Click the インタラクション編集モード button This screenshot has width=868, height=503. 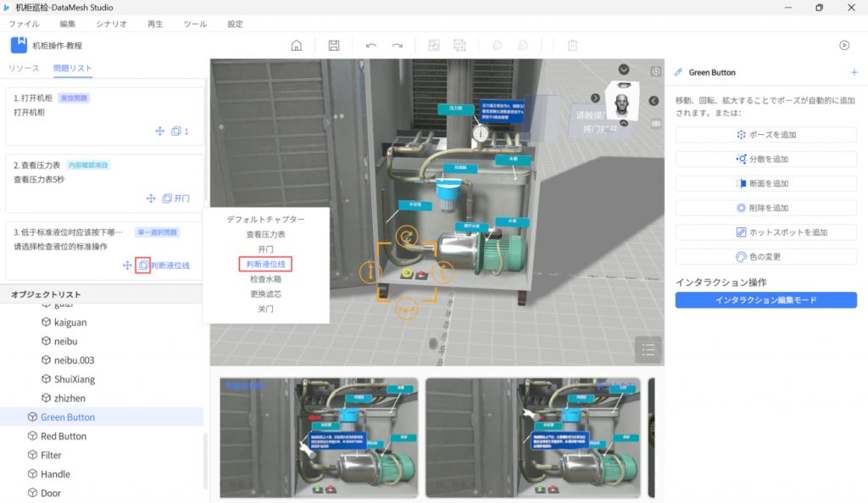[x=765, y=300]
